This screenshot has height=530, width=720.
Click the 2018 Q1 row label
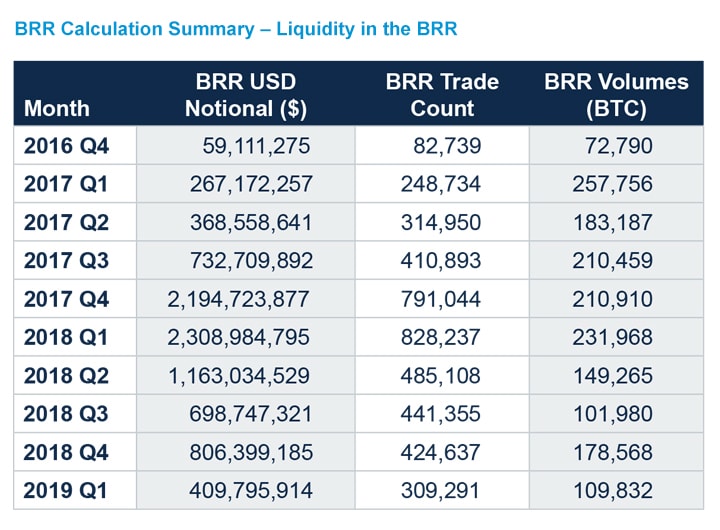66,337
